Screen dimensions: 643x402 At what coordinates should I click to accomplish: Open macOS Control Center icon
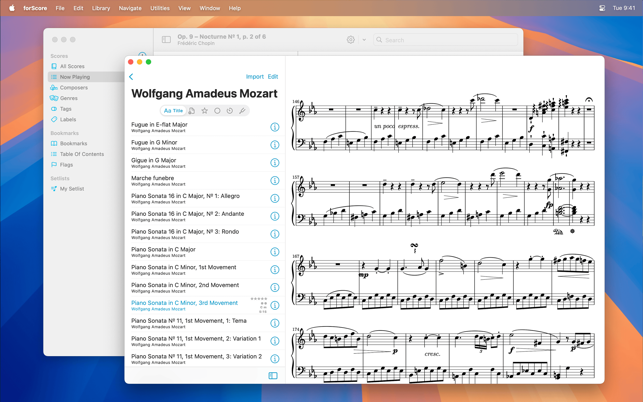602,8
